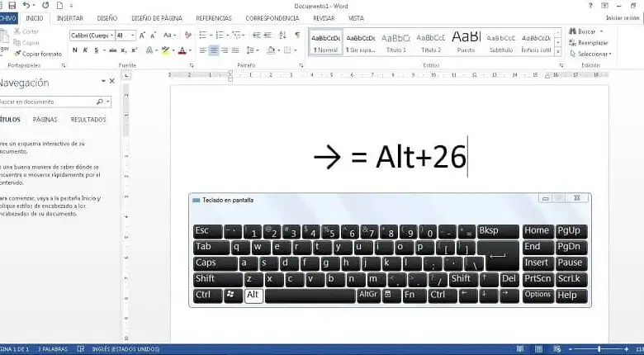This screenshot has width=644, height=355.
Task: Toggle subscript x₂ formatting
Action: click(x=123, y=50)
